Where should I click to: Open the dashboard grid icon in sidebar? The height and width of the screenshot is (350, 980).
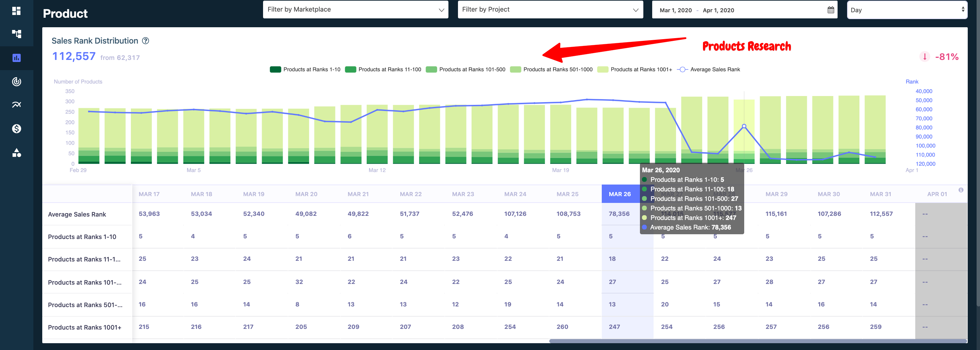[16, 11]
